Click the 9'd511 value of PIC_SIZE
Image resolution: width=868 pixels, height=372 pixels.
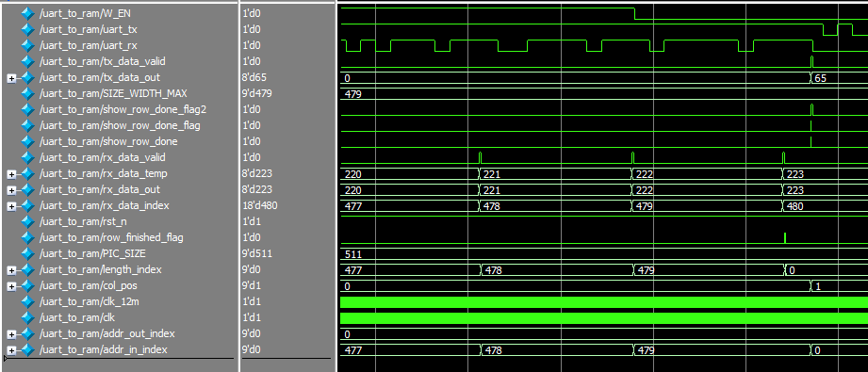[x=257, y=253]
